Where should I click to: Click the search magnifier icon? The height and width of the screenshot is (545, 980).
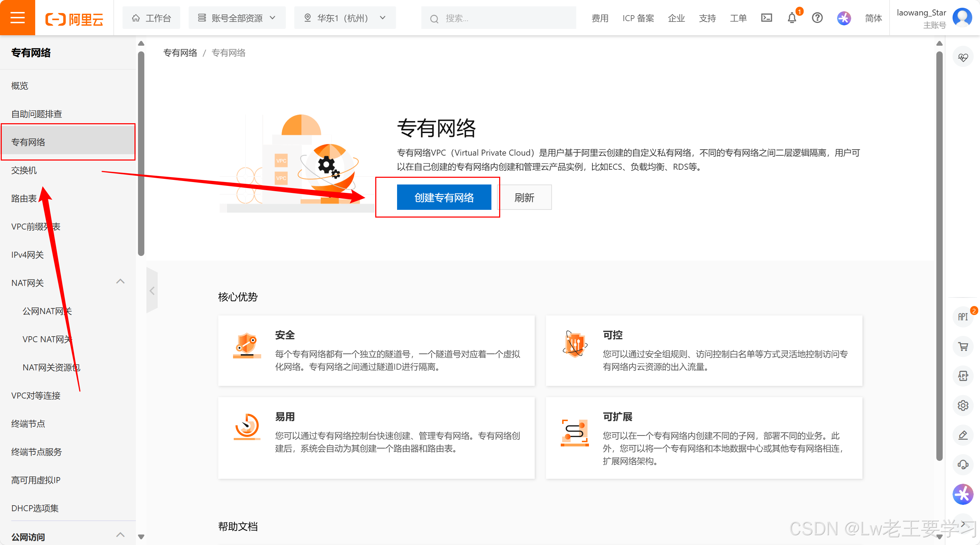434,19
